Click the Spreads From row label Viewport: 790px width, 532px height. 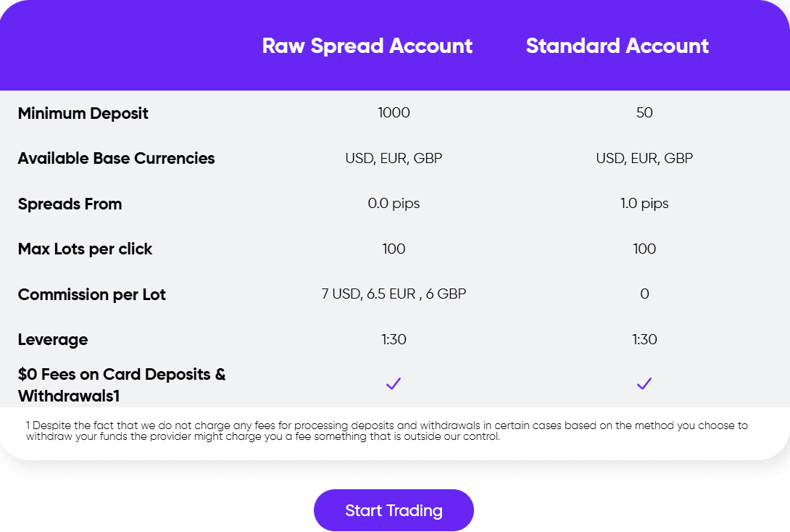click(70, 204)
